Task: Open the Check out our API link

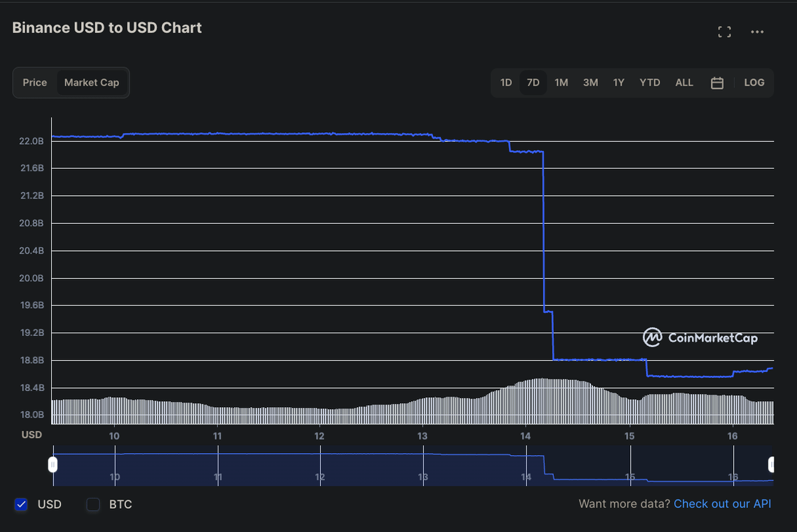Action: pyautogui.click(x=722, y=504)
